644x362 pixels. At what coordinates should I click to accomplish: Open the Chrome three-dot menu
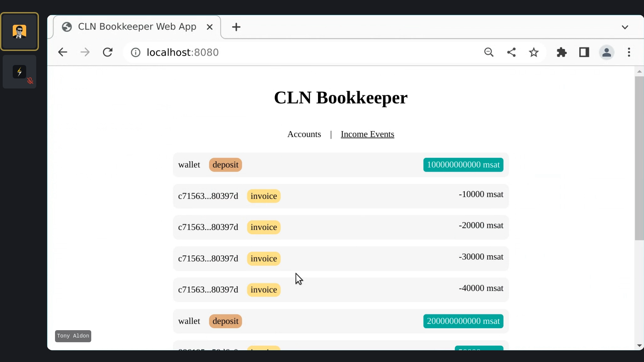click(x=629, y=52)
